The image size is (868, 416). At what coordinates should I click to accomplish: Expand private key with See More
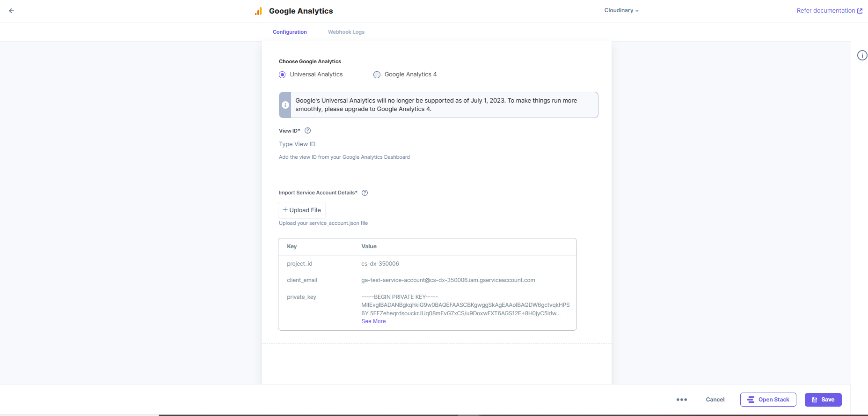373,321
